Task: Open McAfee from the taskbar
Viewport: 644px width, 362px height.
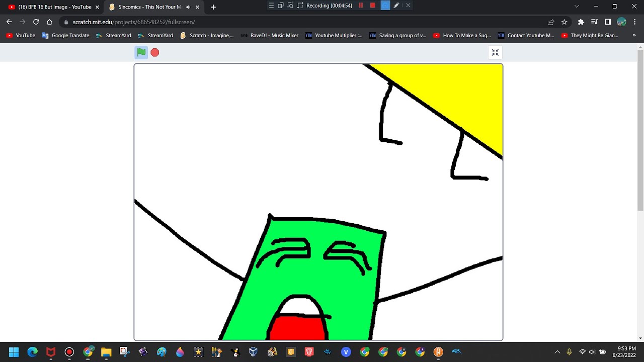Action: coord(51,352)
